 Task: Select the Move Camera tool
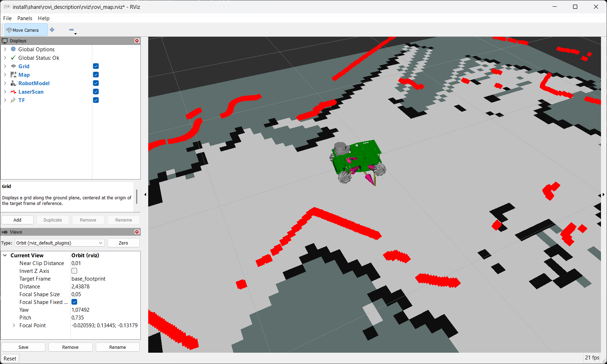coord(25,30)
